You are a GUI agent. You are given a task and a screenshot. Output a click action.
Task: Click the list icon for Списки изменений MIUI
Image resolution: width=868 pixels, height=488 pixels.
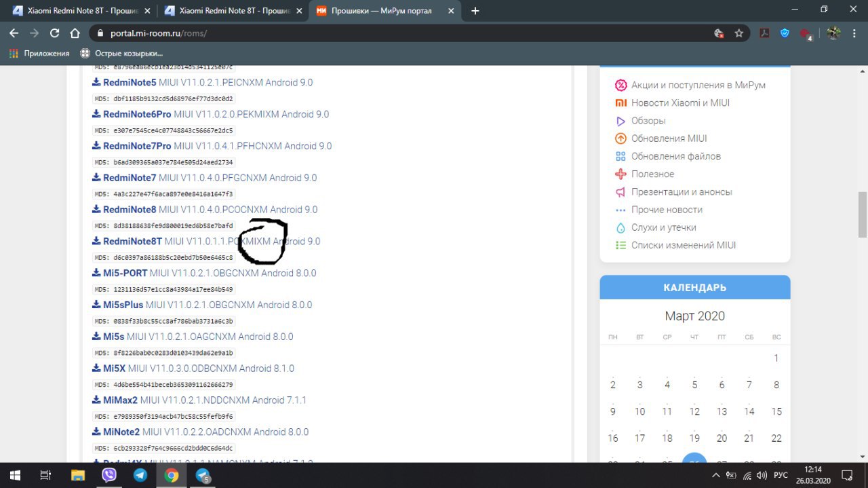[620, 245]
